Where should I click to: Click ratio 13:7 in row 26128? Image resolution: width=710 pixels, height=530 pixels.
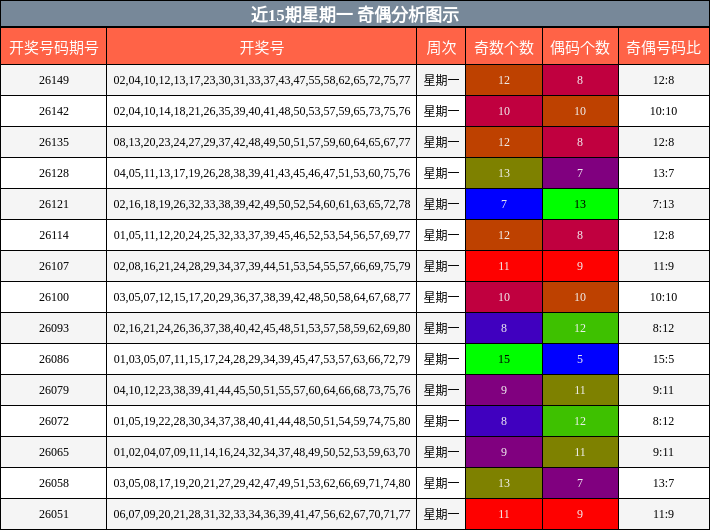(663, 173)
